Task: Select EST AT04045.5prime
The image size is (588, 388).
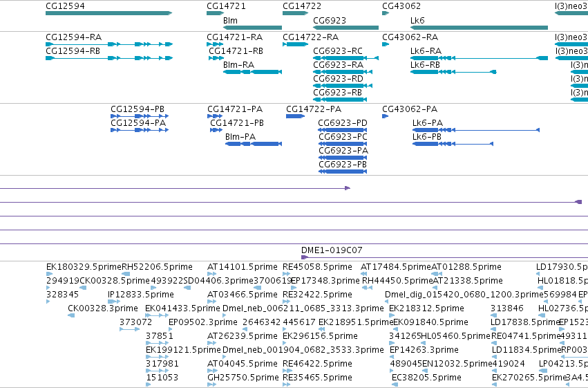Action: pos(212,371)
